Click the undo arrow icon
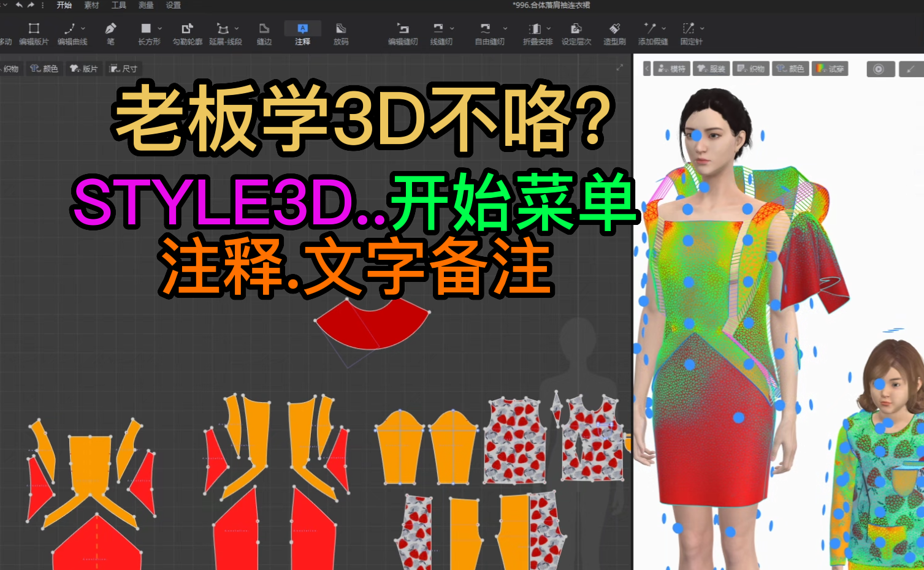The image size is (924, 570). [19, 5]
